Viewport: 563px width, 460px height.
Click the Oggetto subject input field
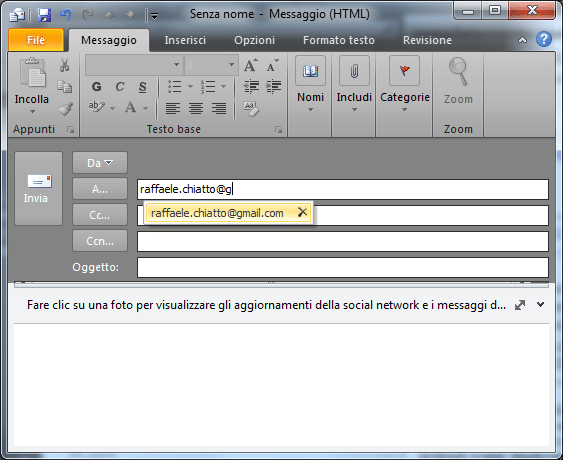[x=343, y=267]
